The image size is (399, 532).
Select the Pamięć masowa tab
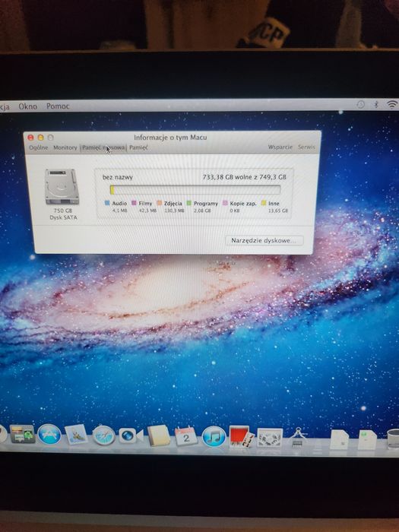pyautogui.click(x=103, y=147)
